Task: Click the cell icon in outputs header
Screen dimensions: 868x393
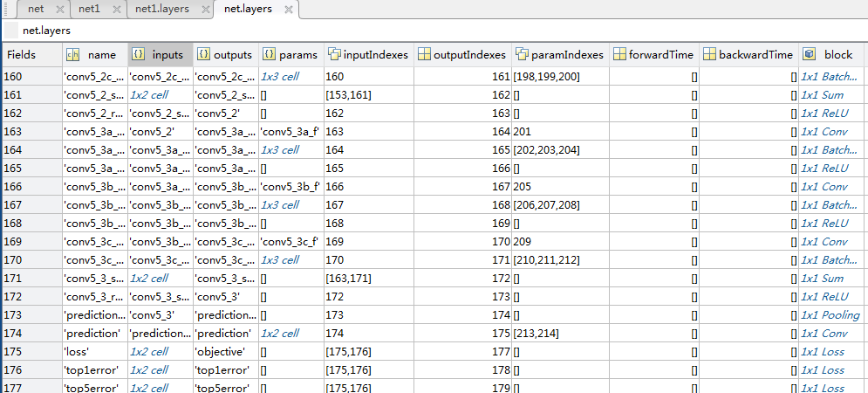Action: point(204,54)
